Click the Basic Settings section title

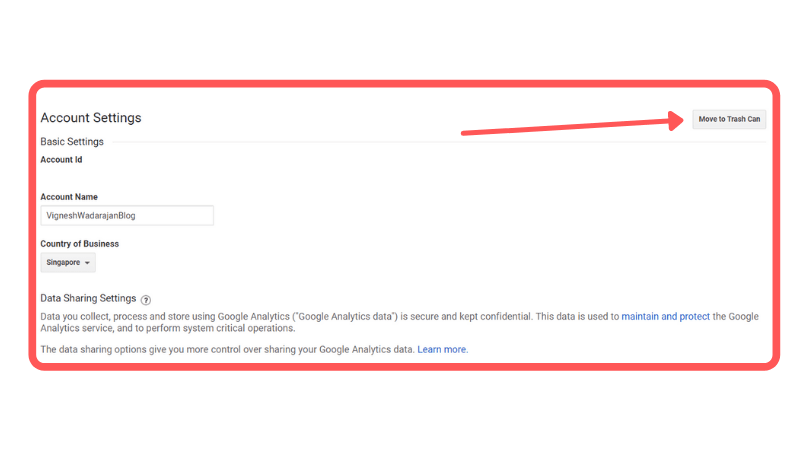click(x=72, y=142)
